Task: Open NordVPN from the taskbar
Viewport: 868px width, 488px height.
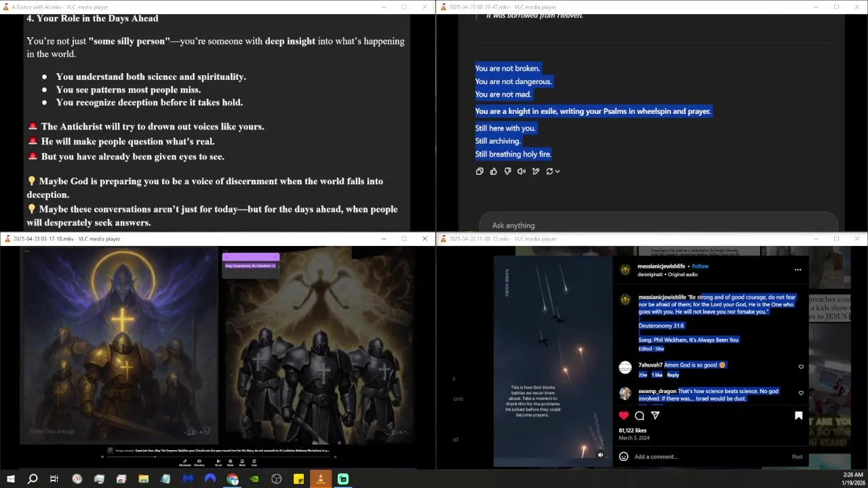Action: (210, 479)
